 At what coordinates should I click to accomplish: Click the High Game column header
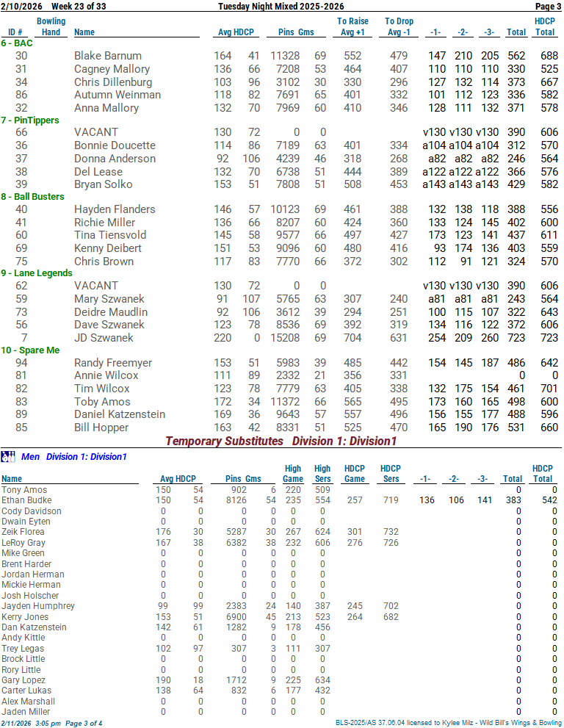pos(293,474)
